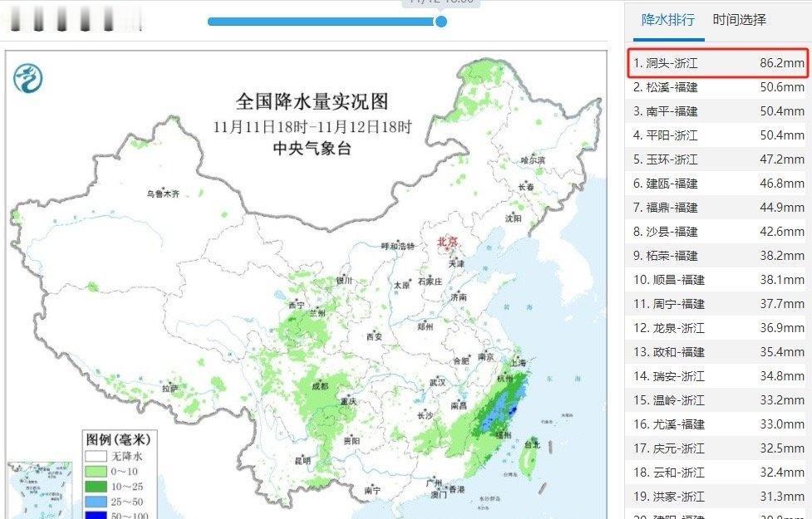Select the 平阳-浙江 entry showing 50.4mm
Image resolution: width=812 pixels, height=519 pixels.
coord(716,135)
